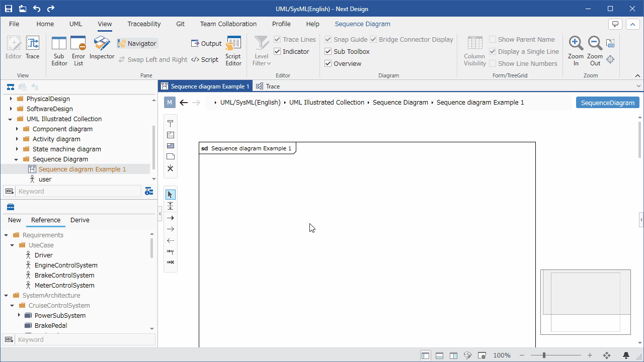Viewport: 644px width, 362px height.
Task: Click the M model button in breadcrumb
Action: 170,103
